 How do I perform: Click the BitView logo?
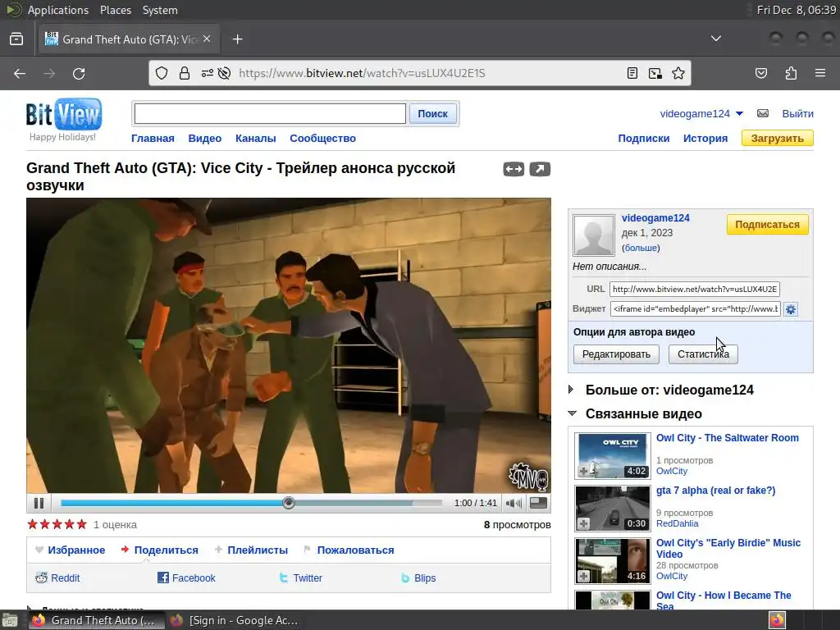point(64,114)
